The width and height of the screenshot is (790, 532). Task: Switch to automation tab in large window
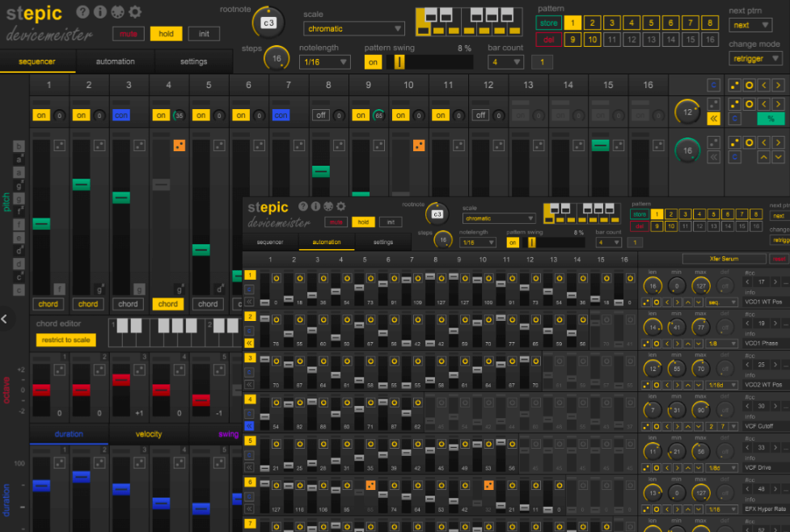(116, 61)
